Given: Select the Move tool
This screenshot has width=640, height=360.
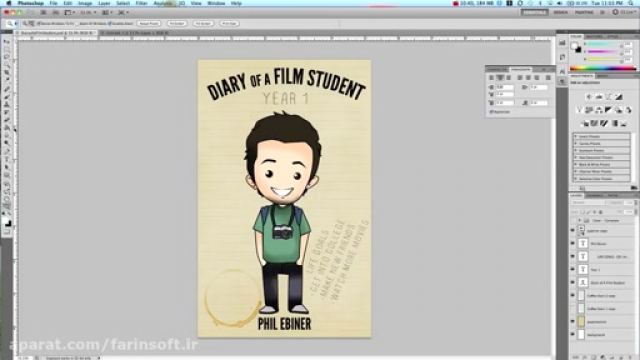Looking at the screenshot, I should tap(7, 42).
